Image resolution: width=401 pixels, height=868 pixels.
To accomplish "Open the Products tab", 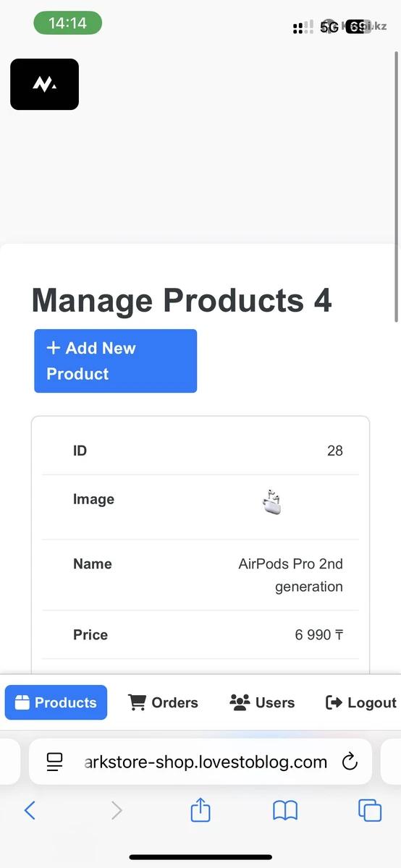I will (x=56, y=702).
